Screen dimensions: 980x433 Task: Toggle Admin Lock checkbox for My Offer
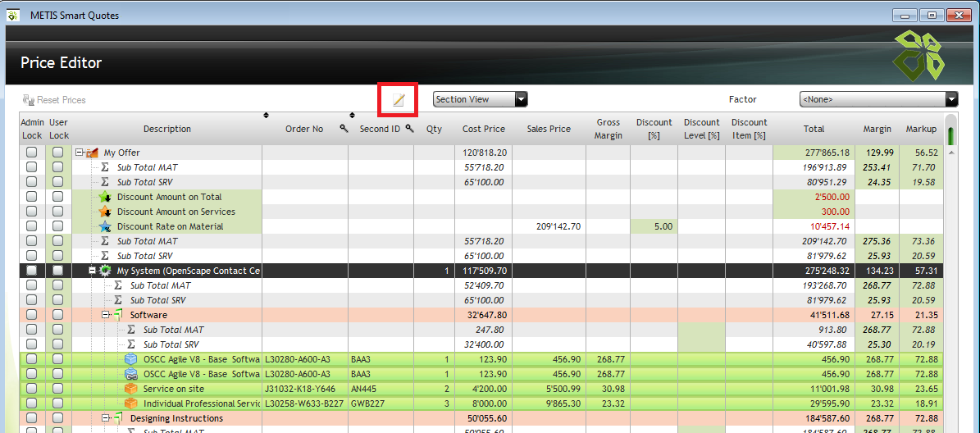(x=32, y=153)
